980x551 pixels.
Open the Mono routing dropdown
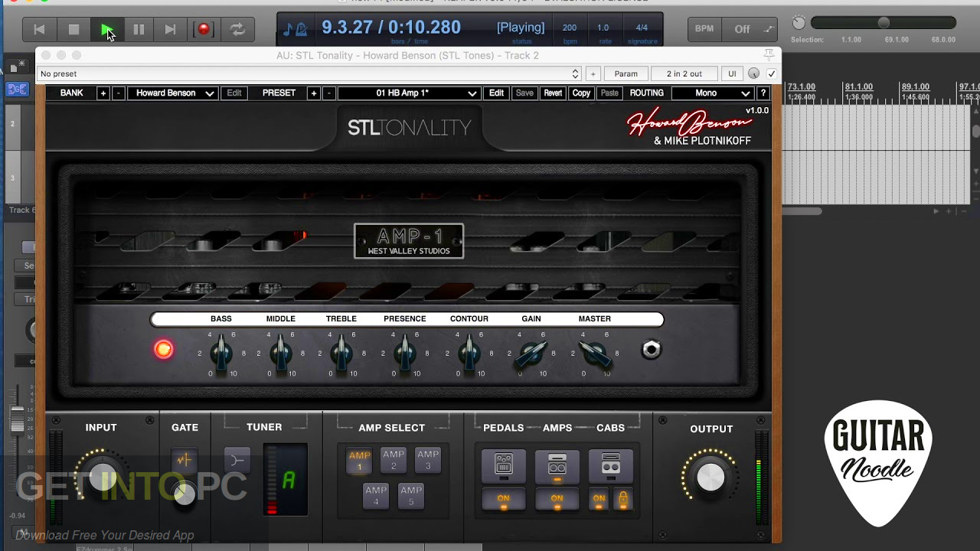pos(713,93)
